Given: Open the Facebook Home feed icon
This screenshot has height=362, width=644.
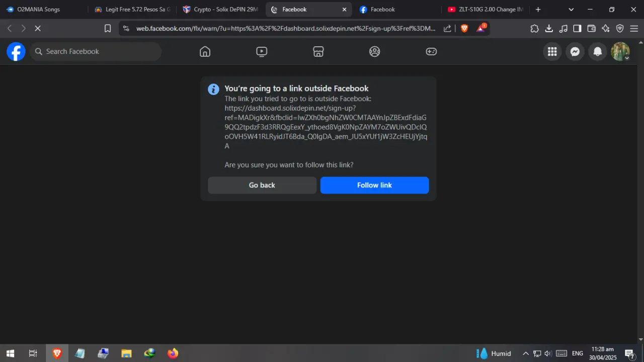Looking at the screenshot, I should pyautogui.click(x=205, y=51).
